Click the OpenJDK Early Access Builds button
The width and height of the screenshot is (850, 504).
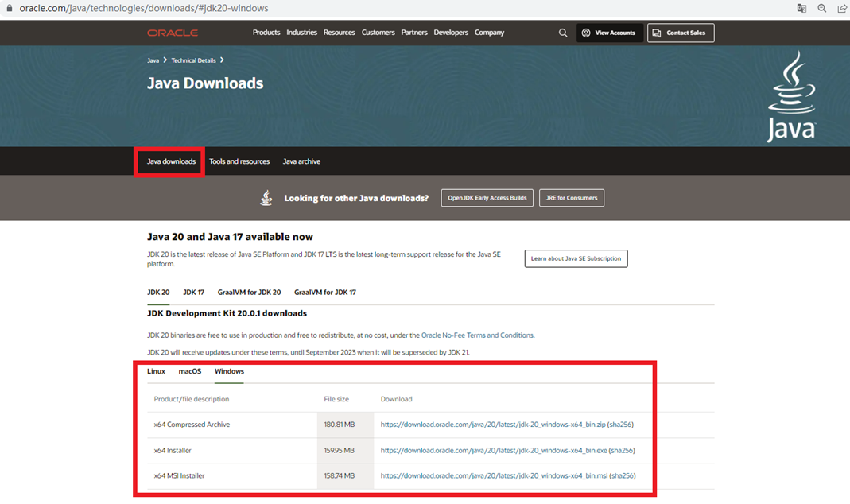click(x=487, y=198)
